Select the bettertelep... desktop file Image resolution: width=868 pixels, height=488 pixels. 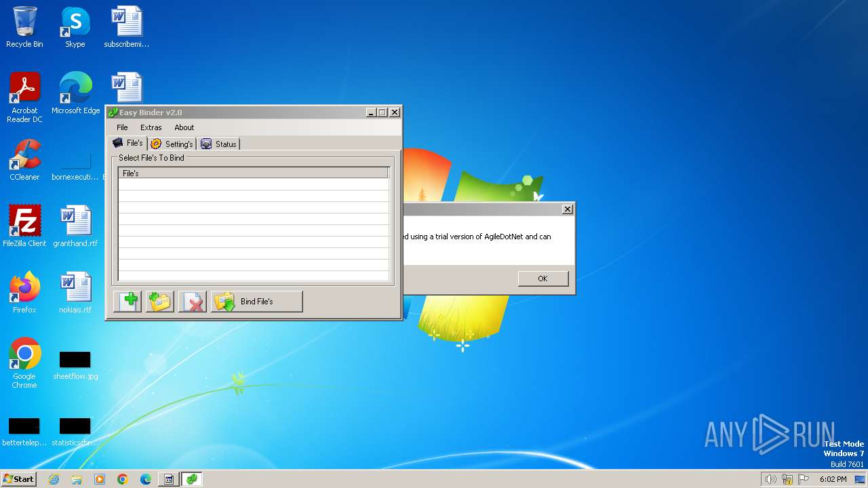click(24, 431)
